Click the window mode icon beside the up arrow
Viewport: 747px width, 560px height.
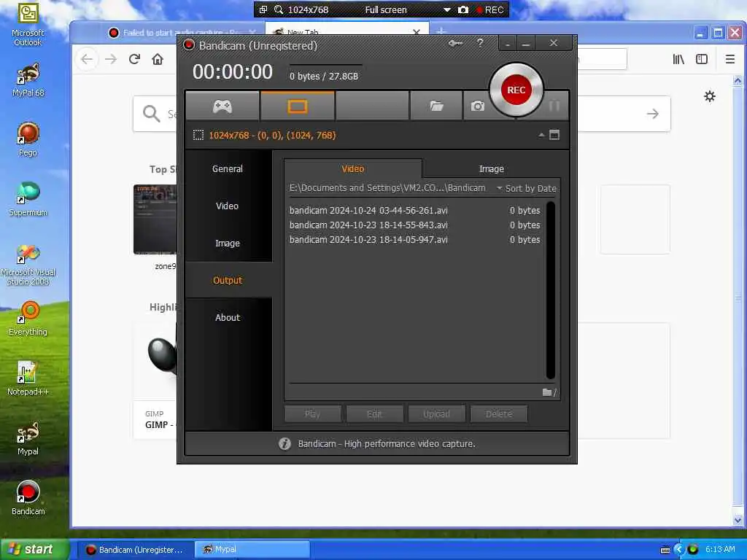click(x=554, y=135)
